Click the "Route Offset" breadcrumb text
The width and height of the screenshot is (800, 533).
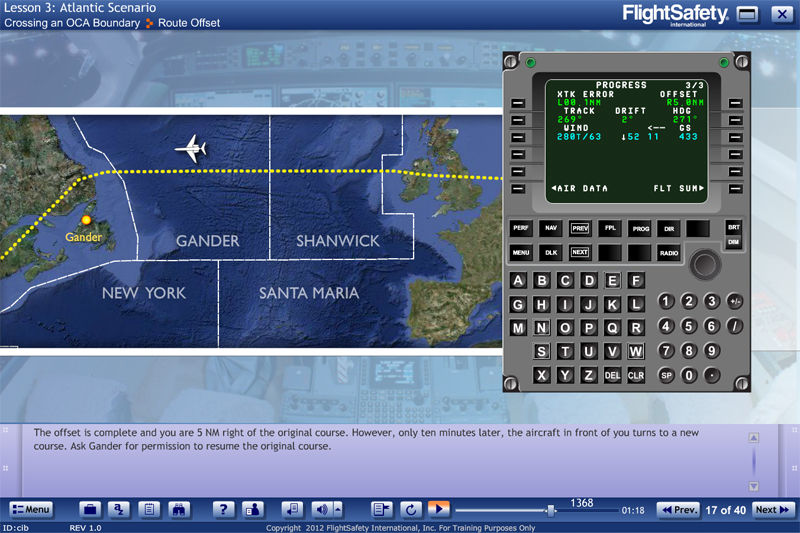(x=189, y=23)
